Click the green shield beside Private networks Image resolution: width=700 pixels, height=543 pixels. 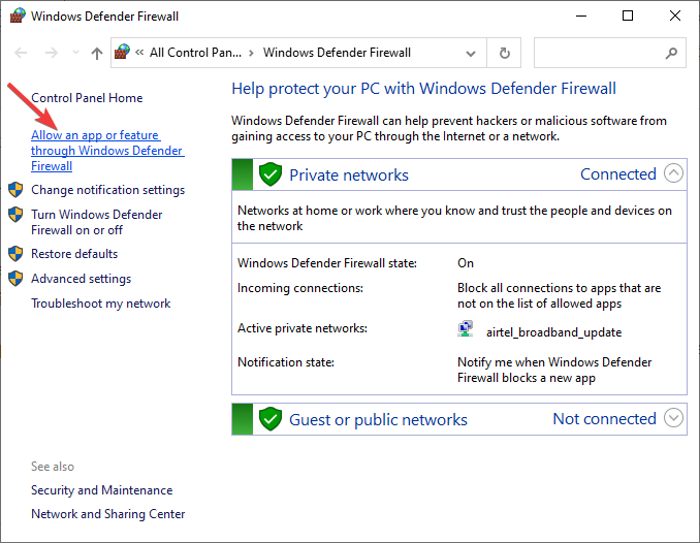[x=271, y=175]
